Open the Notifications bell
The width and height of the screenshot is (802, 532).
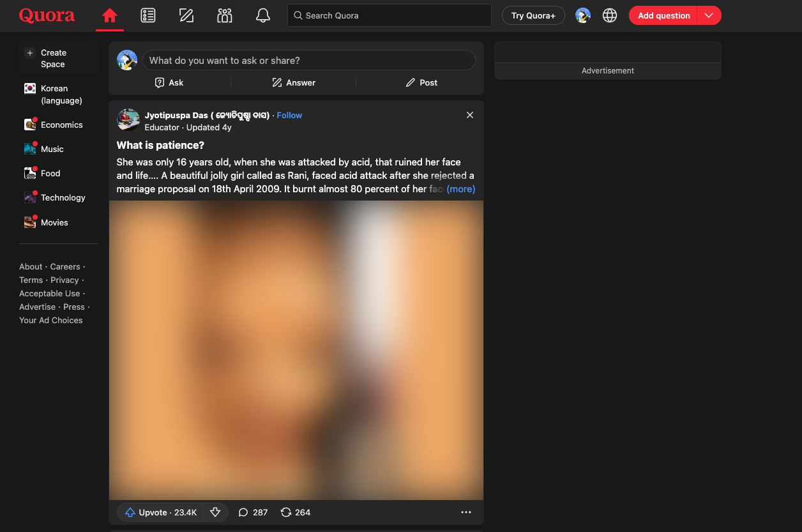[x=263, y=15]
